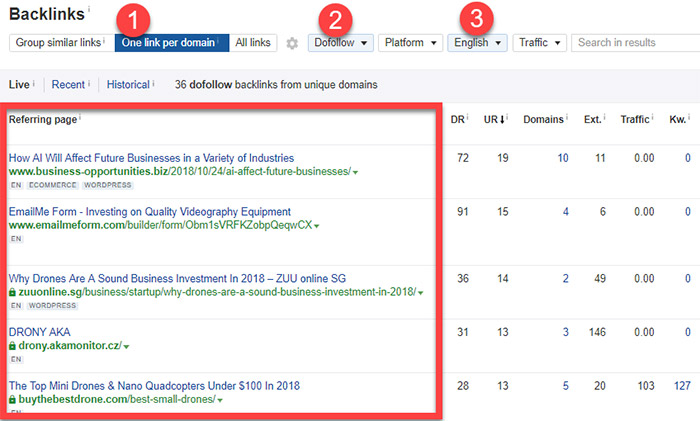
Task: Click the 36 dofollow backlinks summary text
Action: 276,84
